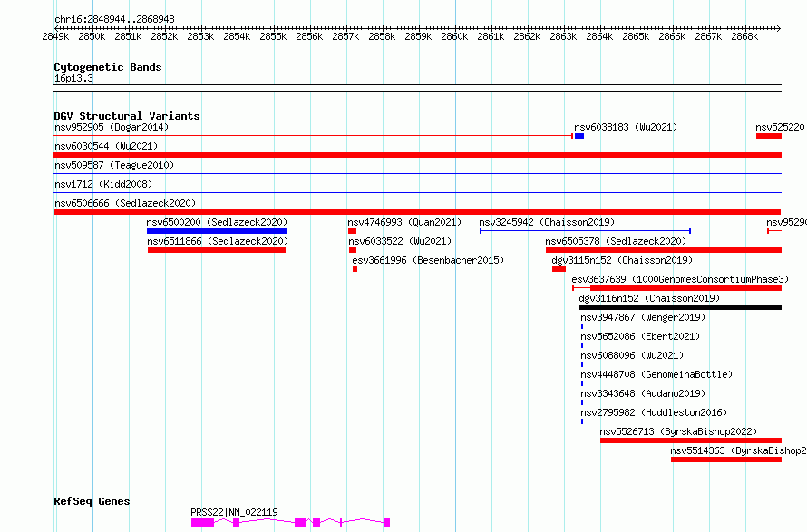Open variant label nsv6030544 (Wu2021)
The width and height of the screenshot is (807, 532).
tap(106, 146)
